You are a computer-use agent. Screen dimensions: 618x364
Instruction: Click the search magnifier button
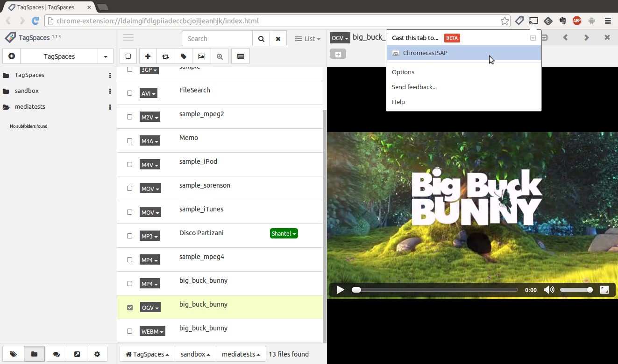click(x=261, y=39)
